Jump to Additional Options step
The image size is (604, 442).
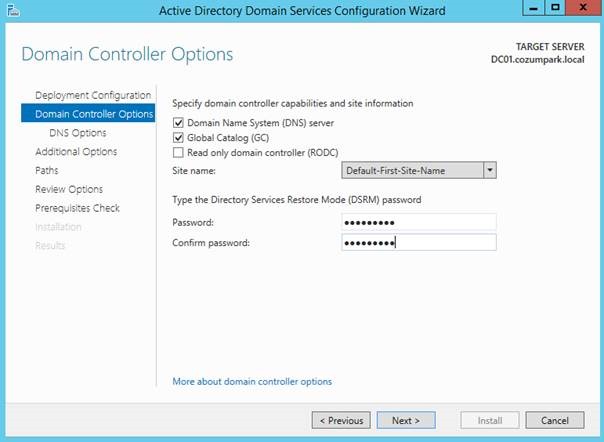76,151
